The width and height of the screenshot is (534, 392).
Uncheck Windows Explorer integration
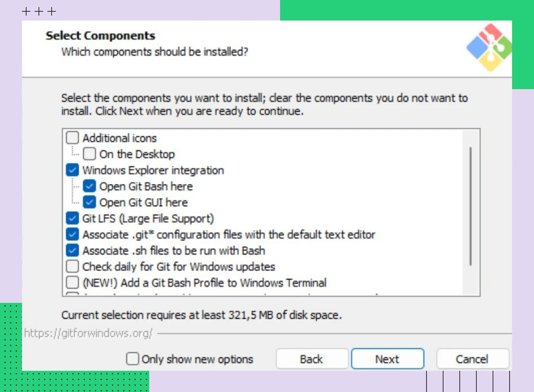point(72,170)
